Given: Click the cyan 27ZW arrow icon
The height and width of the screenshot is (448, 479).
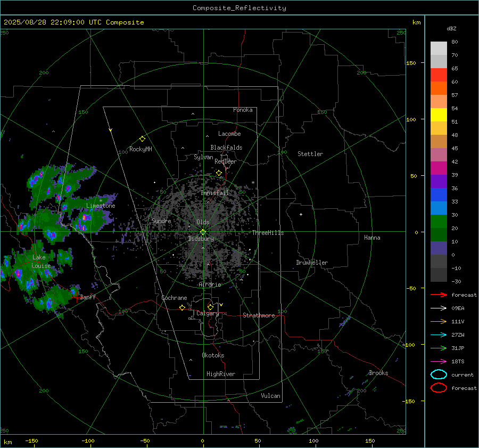Looking at the screenshot, I should 439,335.
